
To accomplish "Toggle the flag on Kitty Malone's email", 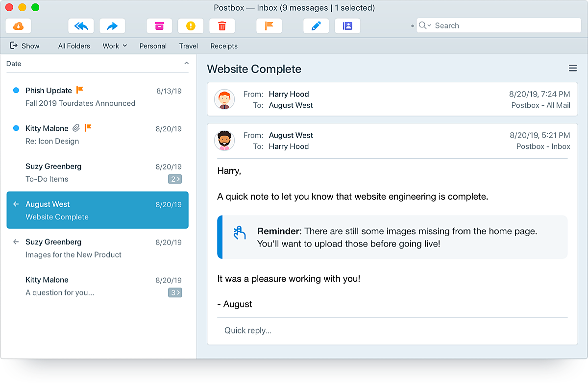I will (88, 128).
